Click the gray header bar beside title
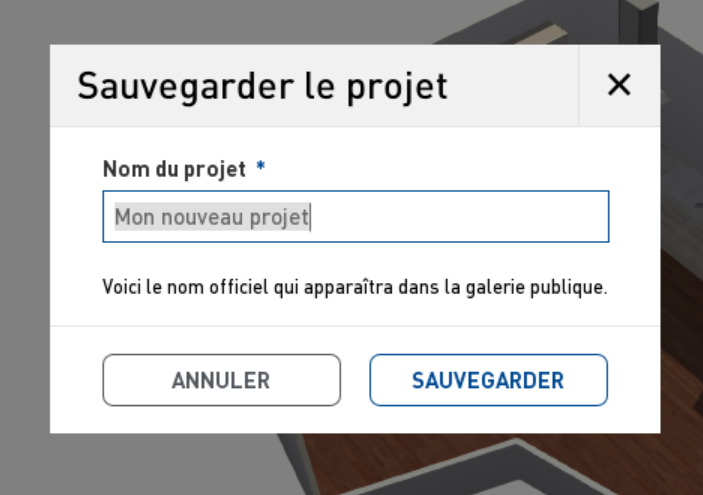 (x=511, y=85)
